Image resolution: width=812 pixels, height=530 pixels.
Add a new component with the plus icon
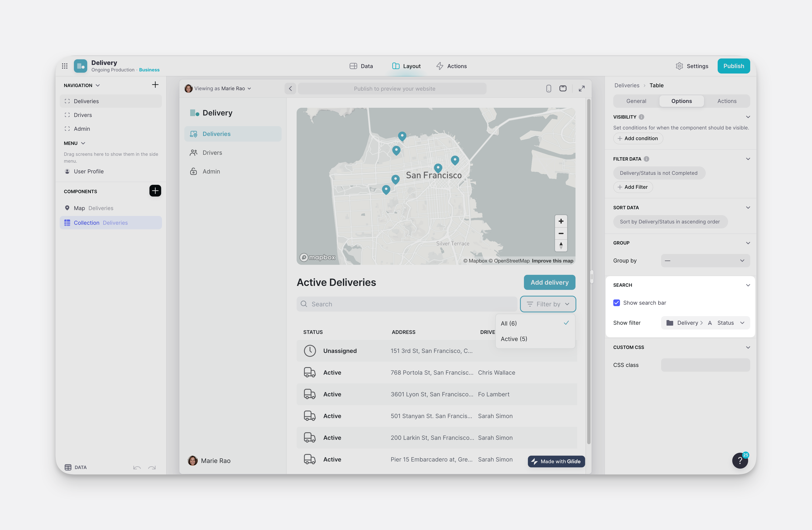coord(155,191)
